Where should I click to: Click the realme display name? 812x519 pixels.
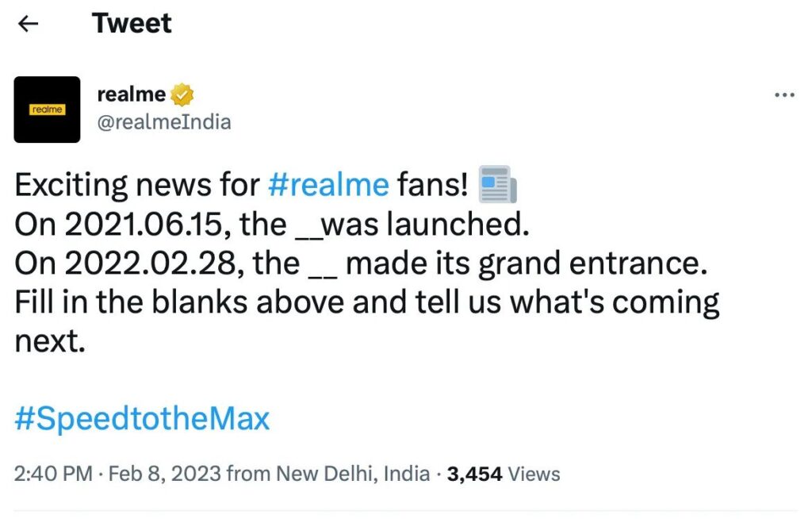[x=131, y=94]
